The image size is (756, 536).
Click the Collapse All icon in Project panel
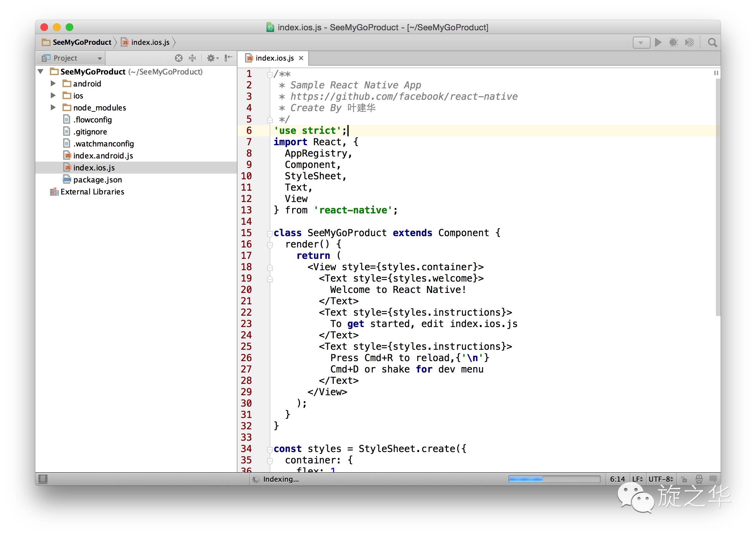tap(192, 58)
